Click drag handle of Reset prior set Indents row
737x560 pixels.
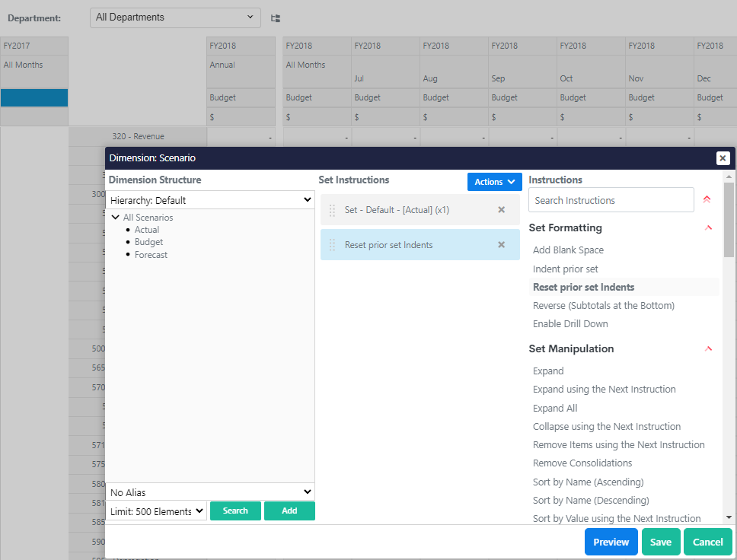(332, 245)
